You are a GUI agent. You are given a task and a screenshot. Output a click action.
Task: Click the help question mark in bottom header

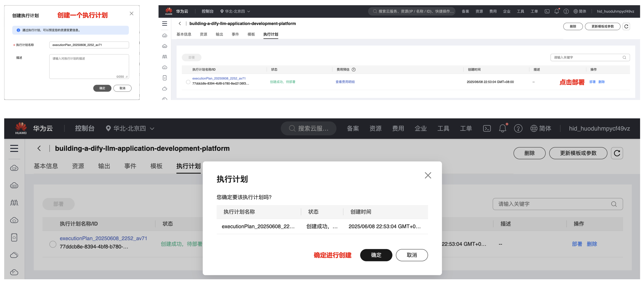518,128
